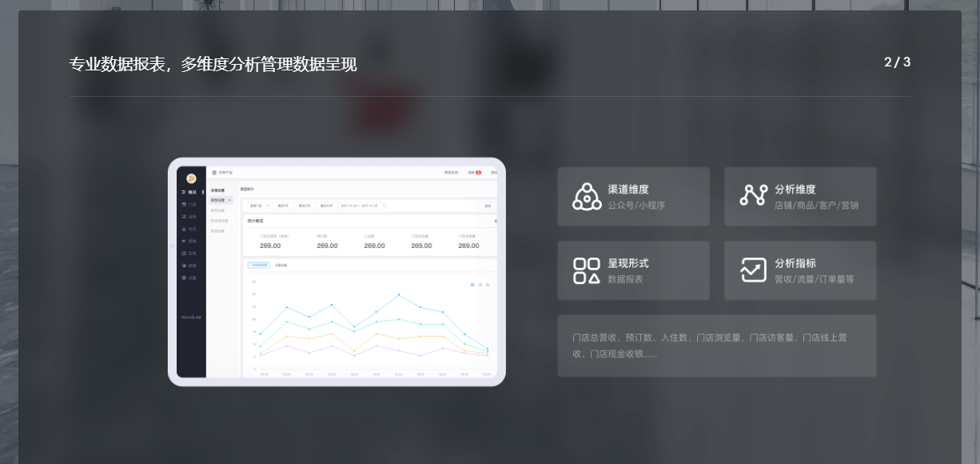
Task: Click the tablet dashboard preview image
Action: tap(337, 272)
